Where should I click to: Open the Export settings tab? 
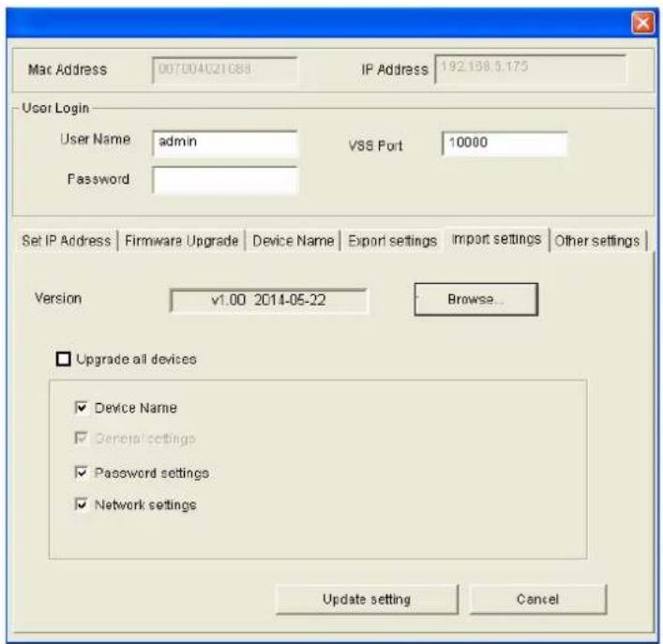[392, 241]
